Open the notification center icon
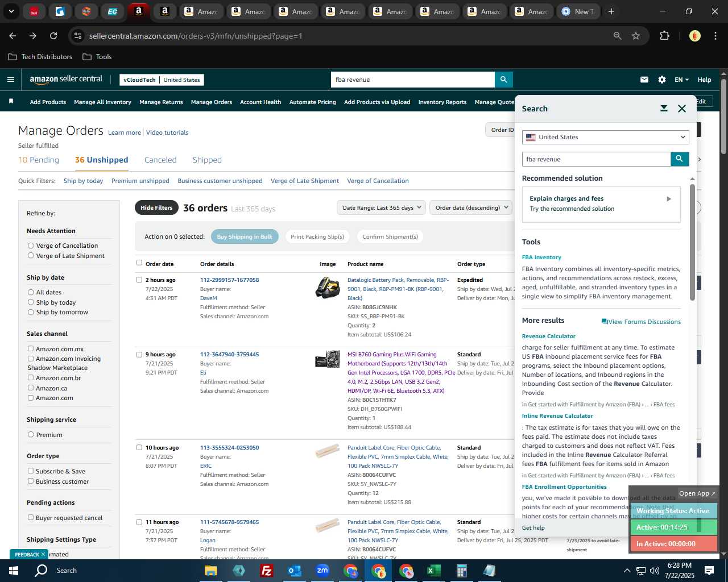The height and width of the screenshot is (582, 728). [x=709, y=571]
